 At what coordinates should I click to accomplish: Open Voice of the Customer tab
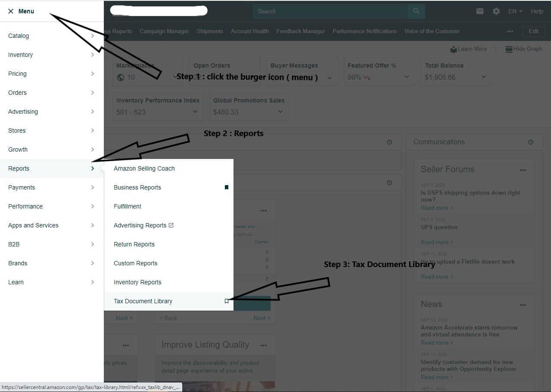[432, 31]
